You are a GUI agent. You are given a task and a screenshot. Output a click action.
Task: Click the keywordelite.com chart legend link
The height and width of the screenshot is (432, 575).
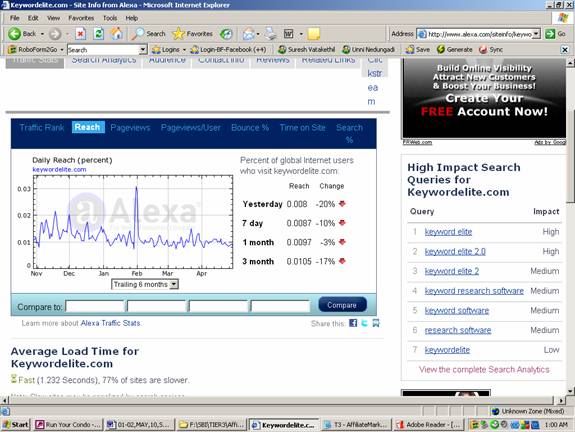click(x=59, y=169)
